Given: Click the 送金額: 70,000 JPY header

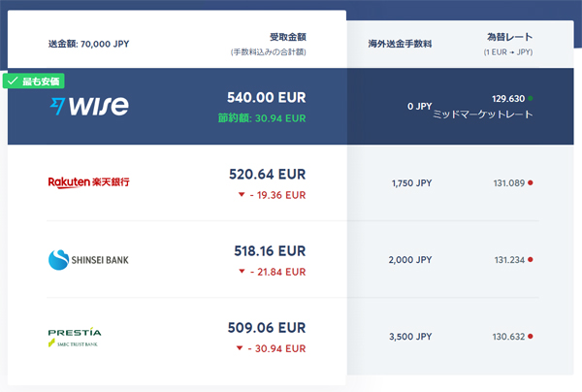Looking at the screenshot, I should click(x=88, y=44).
